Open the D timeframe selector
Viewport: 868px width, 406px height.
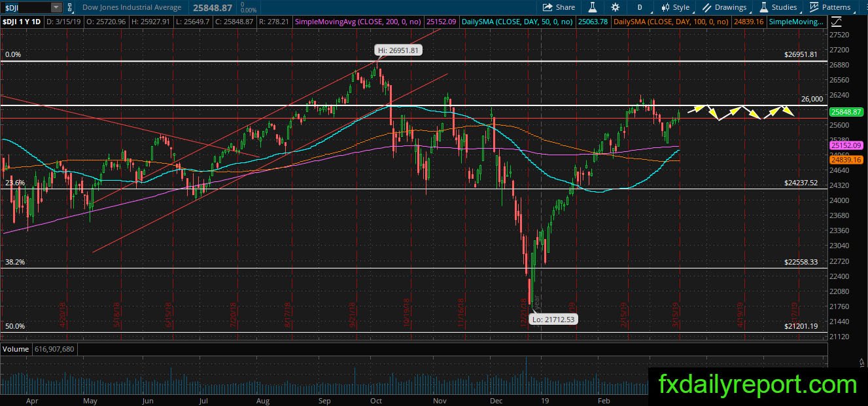(640, 7)
